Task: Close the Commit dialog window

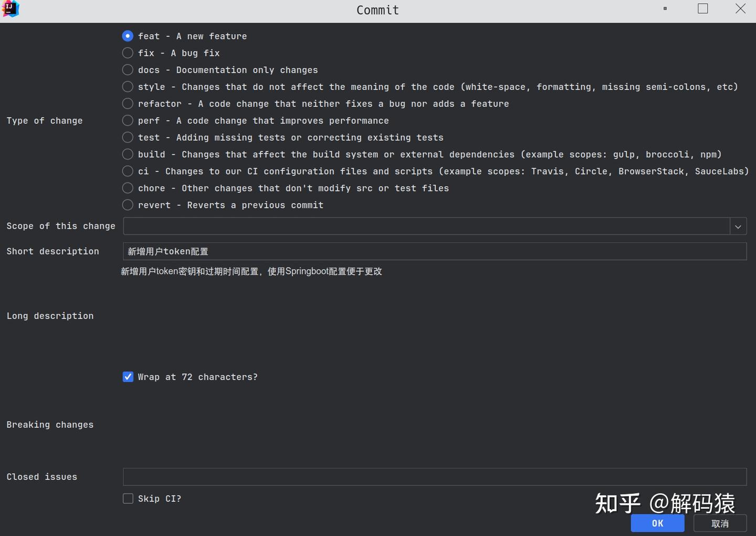Action: (740, 8)
